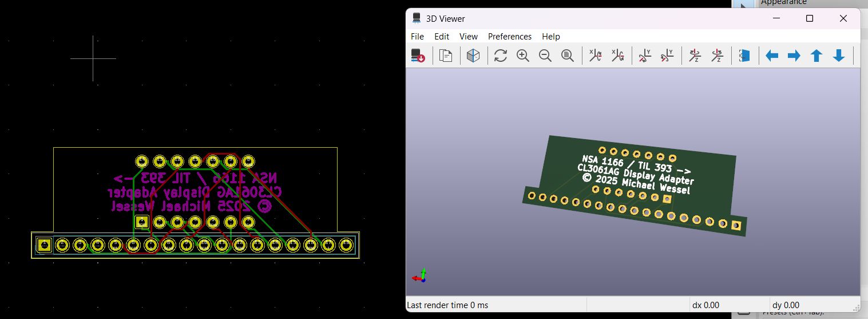The image size is (868, 319).
Task: Rotate board clockwise around Y axis
Action: tap(645, 56)
